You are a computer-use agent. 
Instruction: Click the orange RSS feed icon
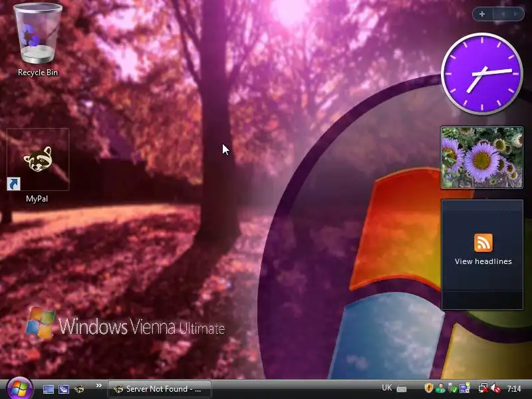tap(483, 243)
